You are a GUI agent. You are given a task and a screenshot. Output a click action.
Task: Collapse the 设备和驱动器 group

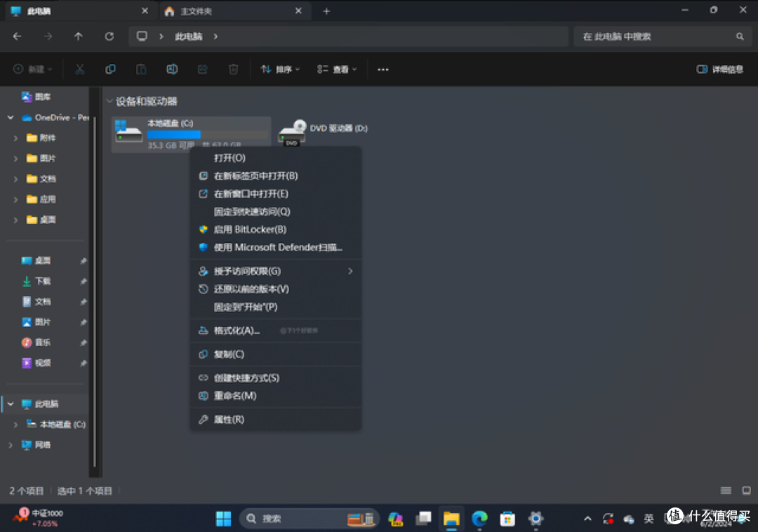(109, 102)
